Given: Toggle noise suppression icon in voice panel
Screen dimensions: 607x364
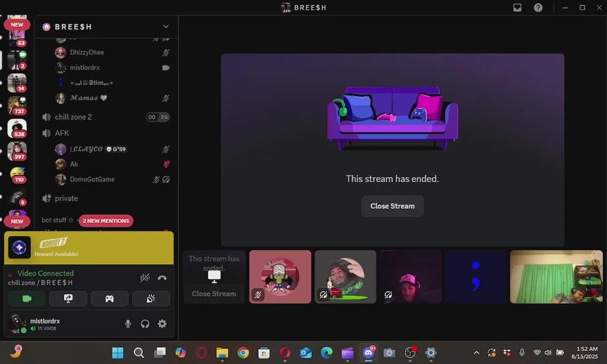Looking at the screenshot, I should point(145,278).
